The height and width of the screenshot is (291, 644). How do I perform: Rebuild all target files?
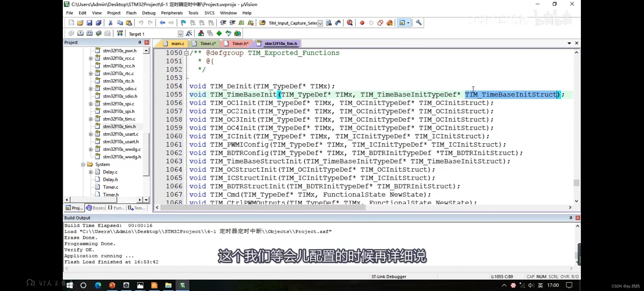click(x=90, y=33)
